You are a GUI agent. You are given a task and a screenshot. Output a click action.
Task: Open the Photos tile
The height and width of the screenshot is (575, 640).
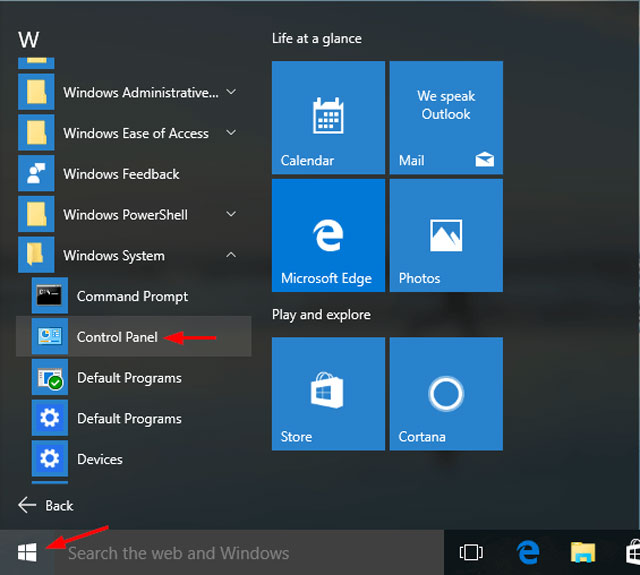click(x=446, y=235)
